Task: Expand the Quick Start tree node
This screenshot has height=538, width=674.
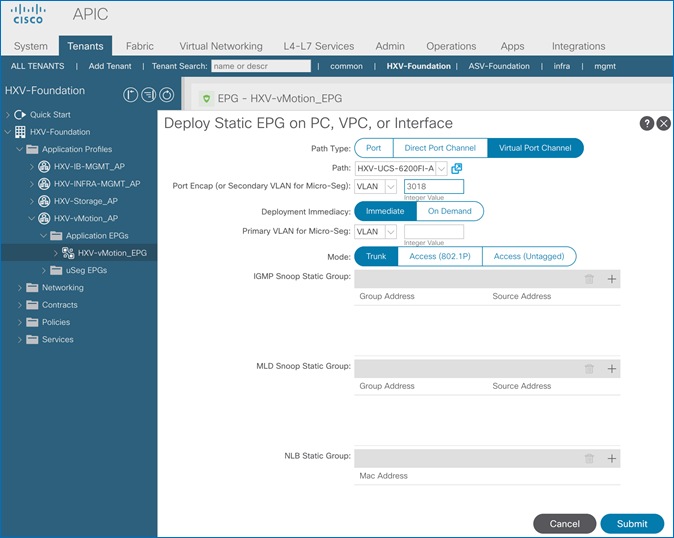Action: coord(8,115)
